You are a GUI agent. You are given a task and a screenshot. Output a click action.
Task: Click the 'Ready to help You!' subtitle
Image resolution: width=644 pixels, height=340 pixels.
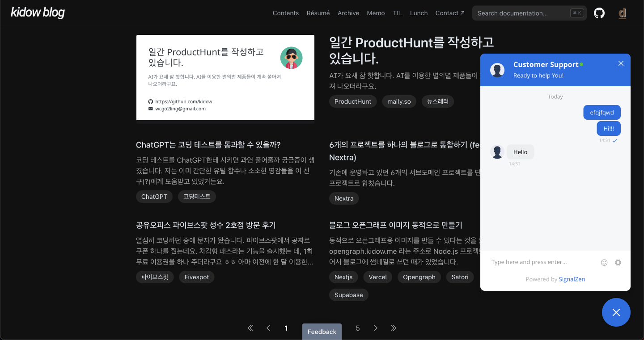pos(538,76)
